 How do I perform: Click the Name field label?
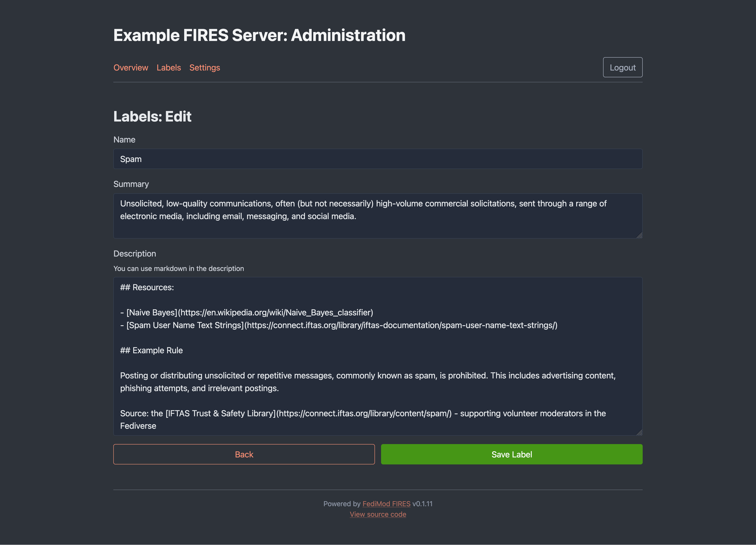[124, 140]
